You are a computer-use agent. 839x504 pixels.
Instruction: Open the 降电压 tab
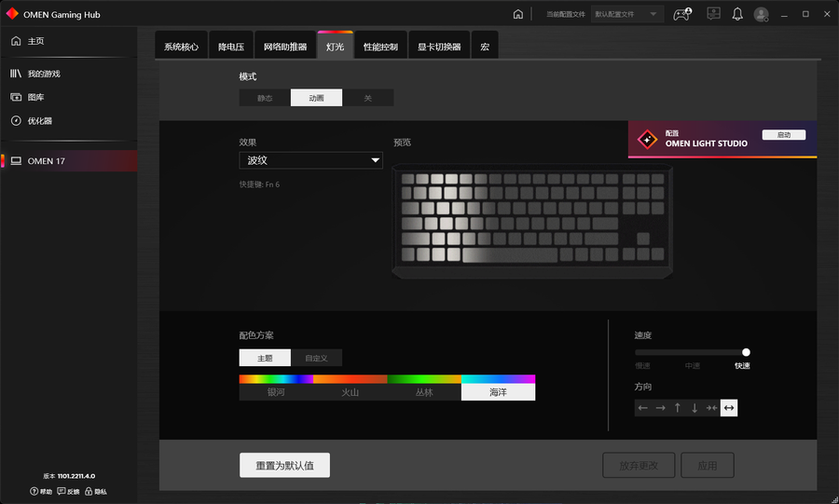click(231, 47)
